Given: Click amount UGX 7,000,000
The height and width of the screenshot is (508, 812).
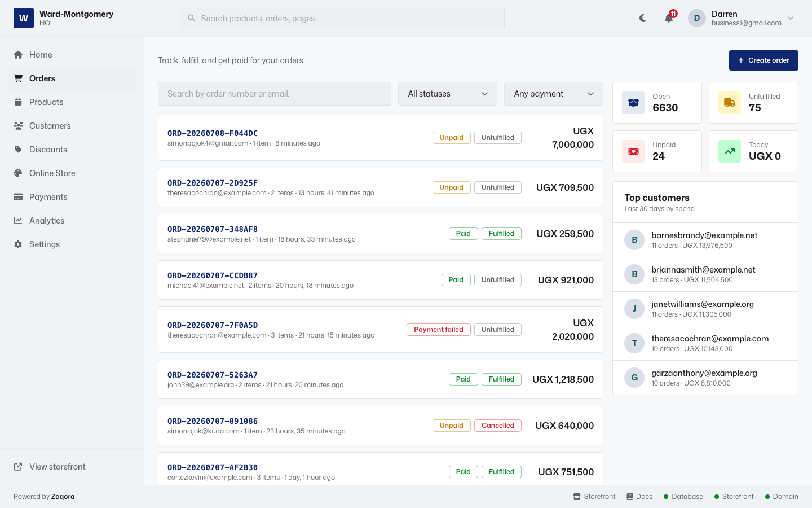Looking at the screenshot, I should coord(573,138).
